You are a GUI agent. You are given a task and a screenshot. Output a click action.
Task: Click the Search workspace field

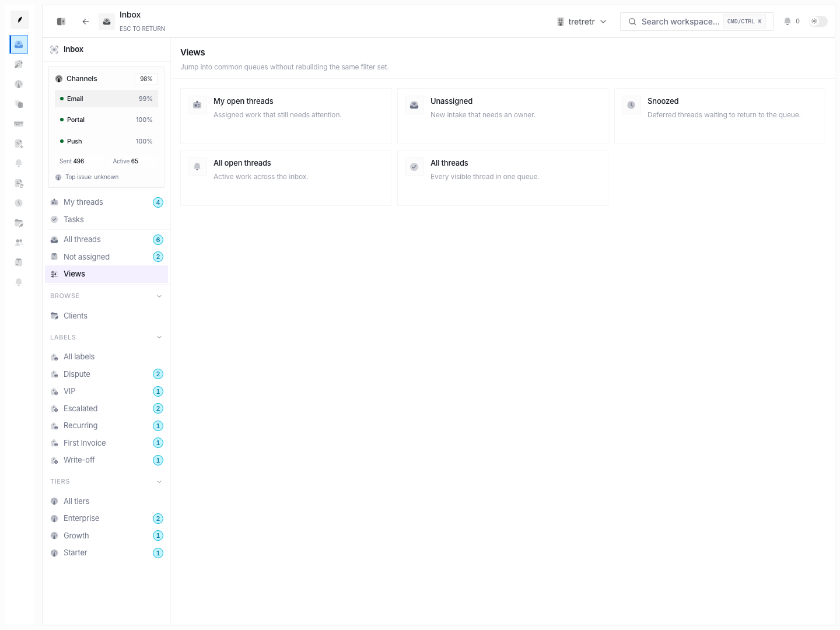pos(696,22)
